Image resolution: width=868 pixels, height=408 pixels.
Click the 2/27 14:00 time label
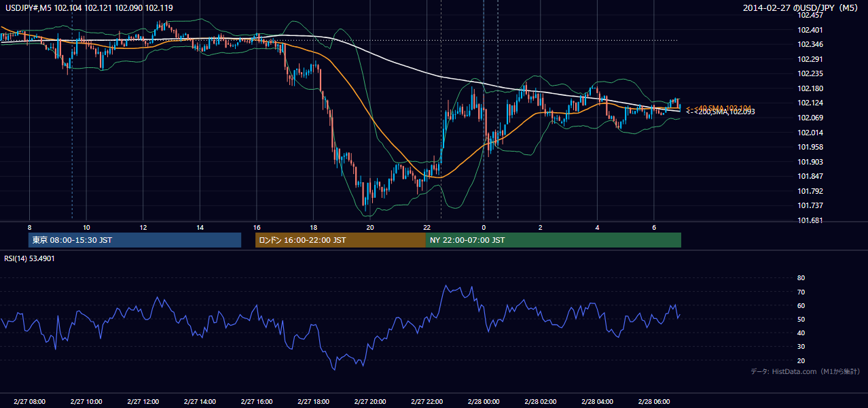(x=200, y=402)
